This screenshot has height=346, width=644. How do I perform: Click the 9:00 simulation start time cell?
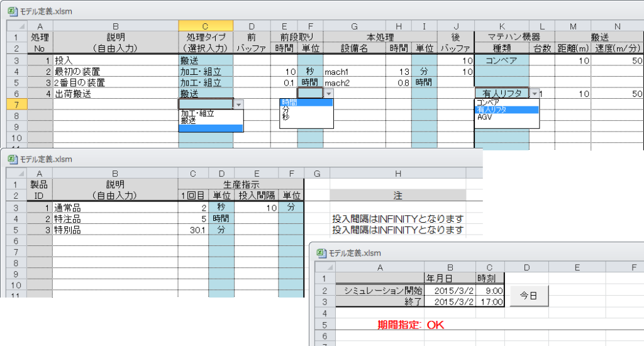490,290
